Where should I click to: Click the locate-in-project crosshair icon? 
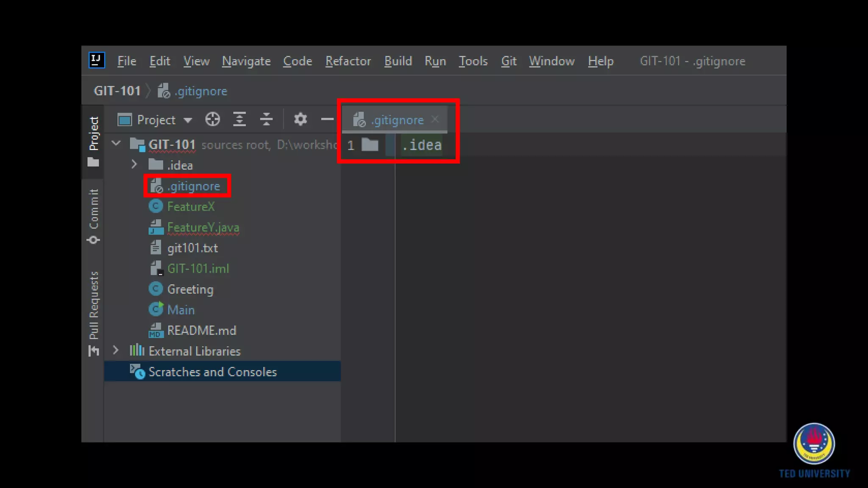[212, 119]
